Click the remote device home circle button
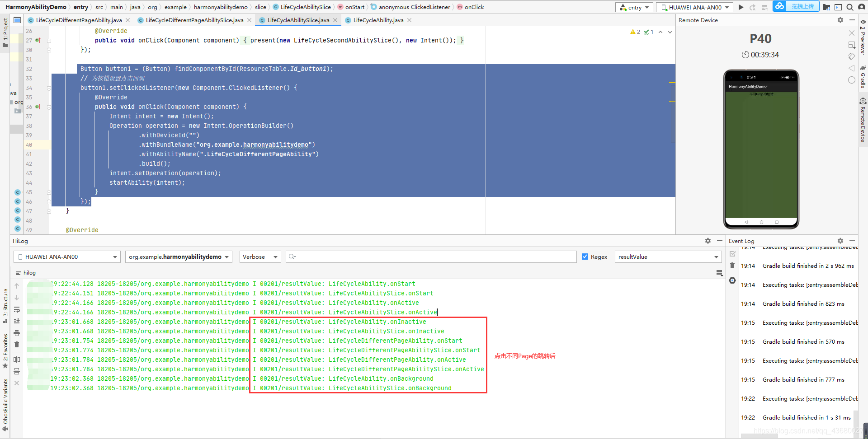 [852, 80]
